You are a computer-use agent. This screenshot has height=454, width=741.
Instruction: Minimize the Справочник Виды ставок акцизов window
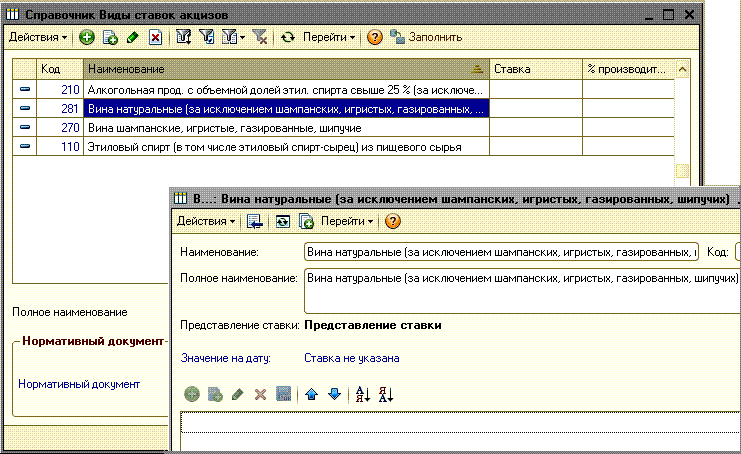pos(649,16)
